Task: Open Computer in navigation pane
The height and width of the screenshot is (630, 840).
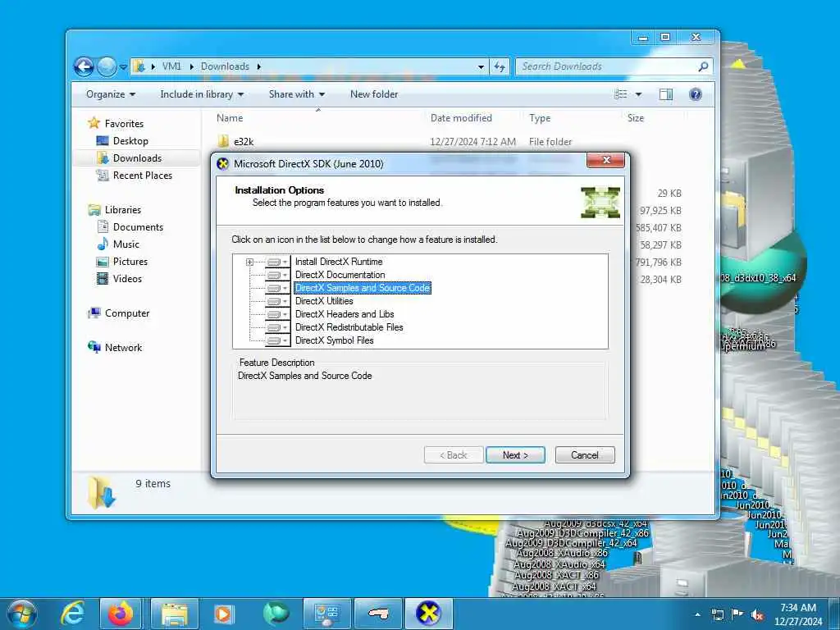Action: click(127, 313)
